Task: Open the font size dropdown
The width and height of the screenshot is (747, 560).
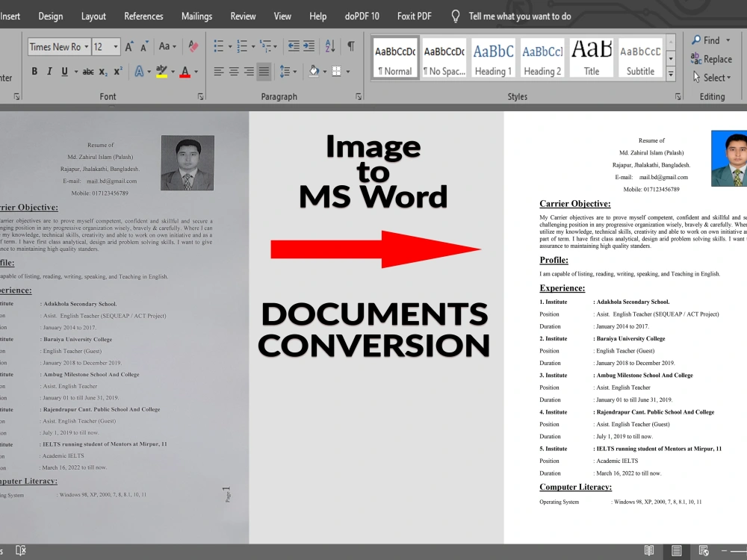Action: [115, 47]
